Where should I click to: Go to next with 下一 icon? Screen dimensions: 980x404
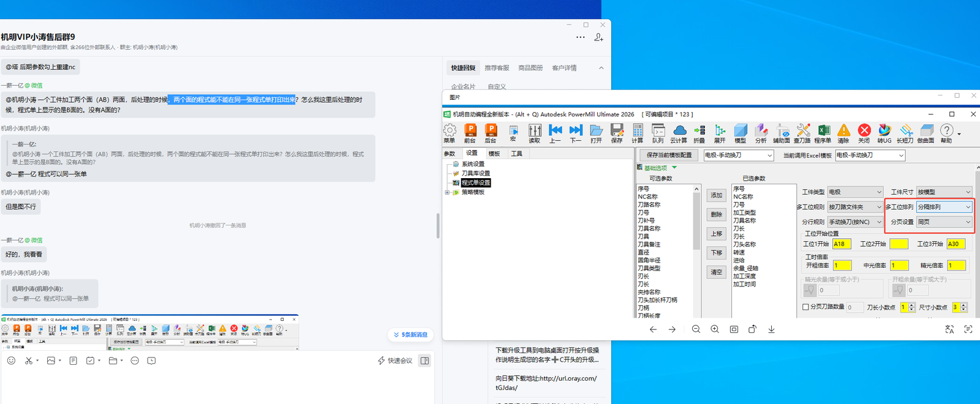(576, 133)
